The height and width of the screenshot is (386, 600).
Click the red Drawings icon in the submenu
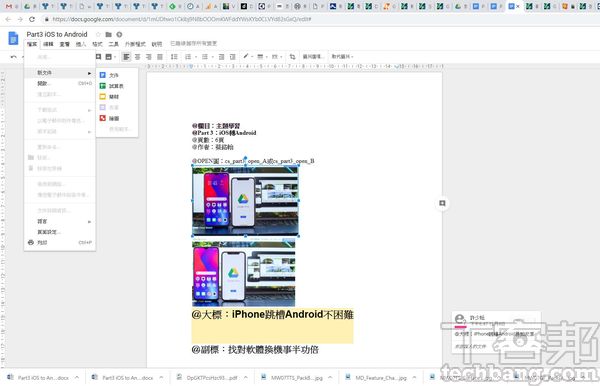pos(103,118)
